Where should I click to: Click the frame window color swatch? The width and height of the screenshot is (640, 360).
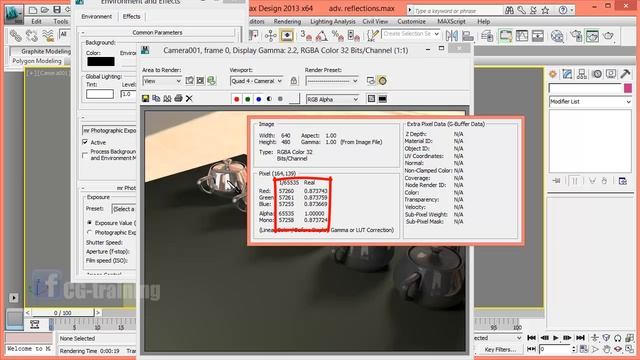[x=294, y=99]
